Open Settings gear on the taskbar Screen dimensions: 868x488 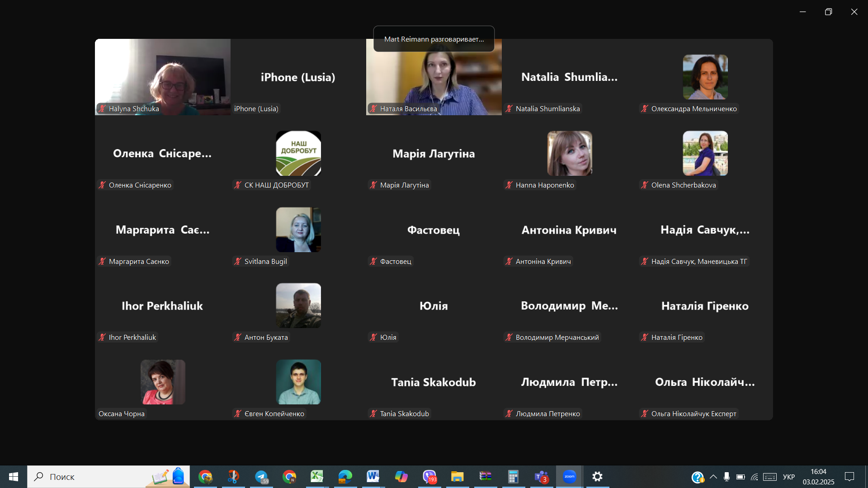tap(597, 477)
